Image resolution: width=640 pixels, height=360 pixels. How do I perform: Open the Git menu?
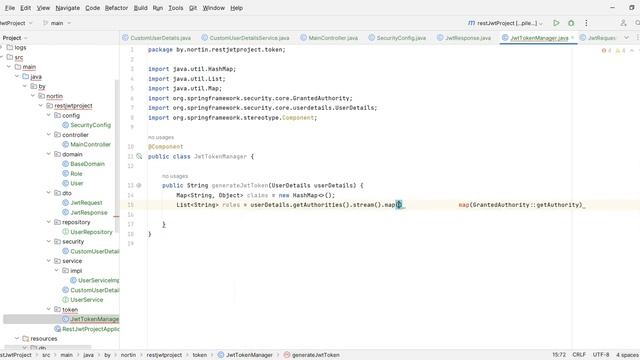click(193, 8)
